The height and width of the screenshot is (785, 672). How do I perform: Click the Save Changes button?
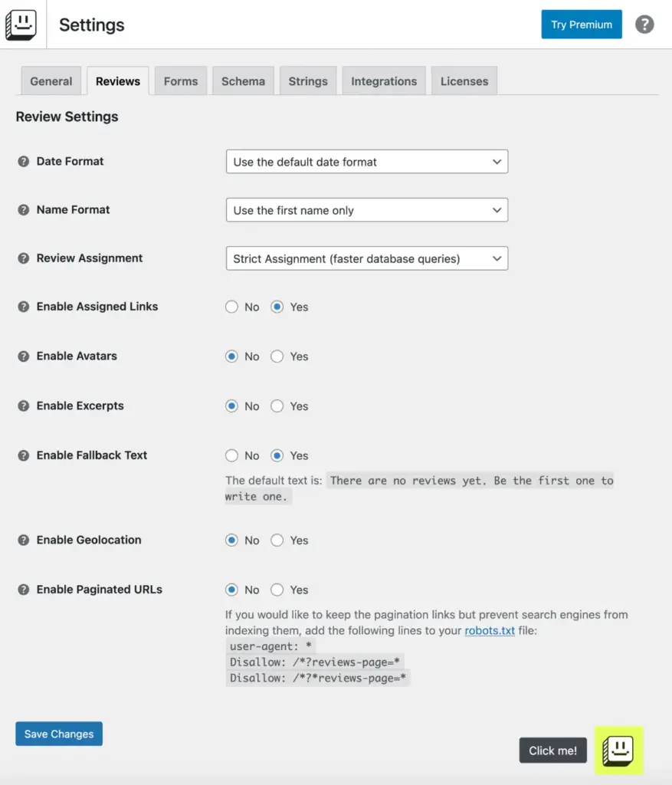coord(58,734)
